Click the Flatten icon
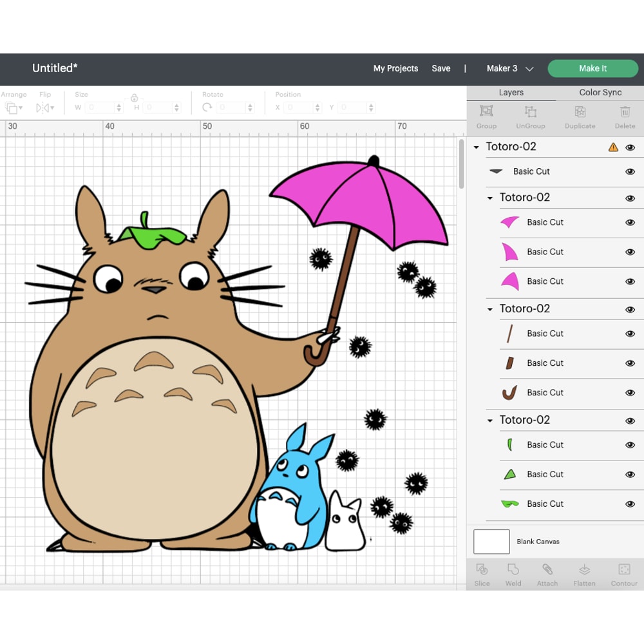This screenshot has height=644, width=644. click(x=584, y=573)
